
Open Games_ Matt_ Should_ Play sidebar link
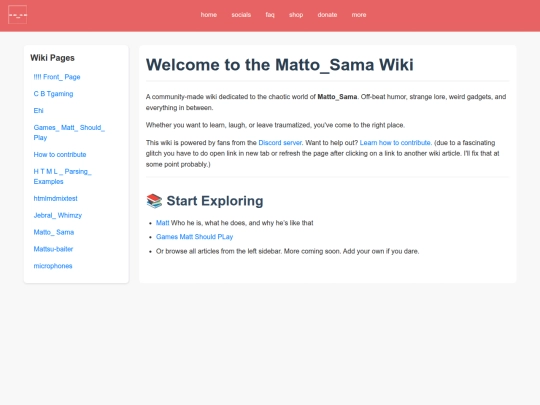[69, 133]
